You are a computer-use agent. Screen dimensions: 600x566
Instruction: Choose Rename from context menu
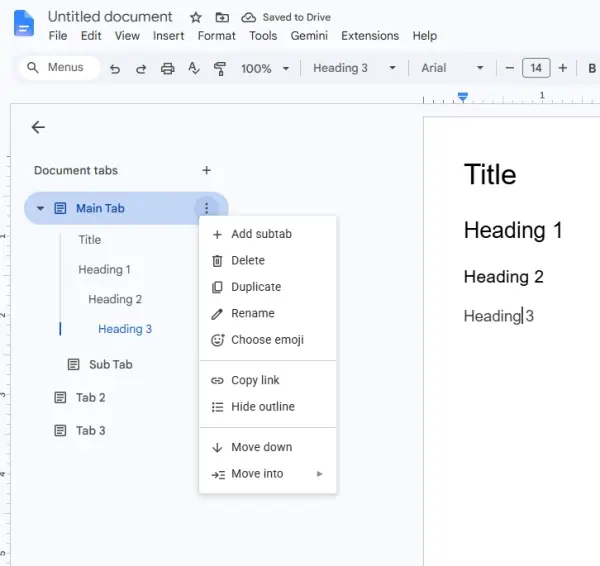pyautogui.click(x=267, y=313)
